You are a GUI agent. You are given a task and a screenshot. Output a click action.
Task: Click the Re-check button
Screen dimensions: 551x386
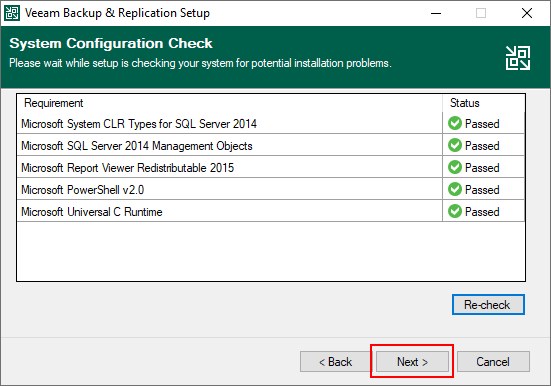click(x=488, y=304)
